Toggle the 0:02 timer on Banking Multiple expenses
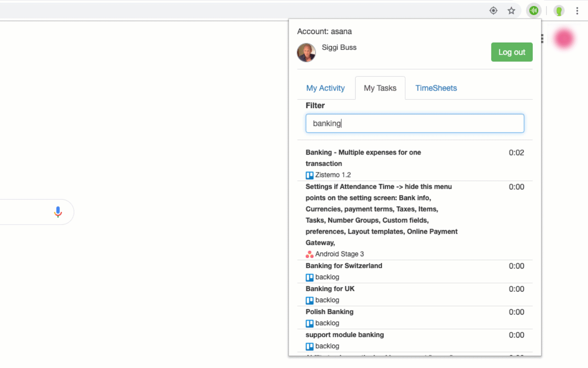 tap(516, 152)
